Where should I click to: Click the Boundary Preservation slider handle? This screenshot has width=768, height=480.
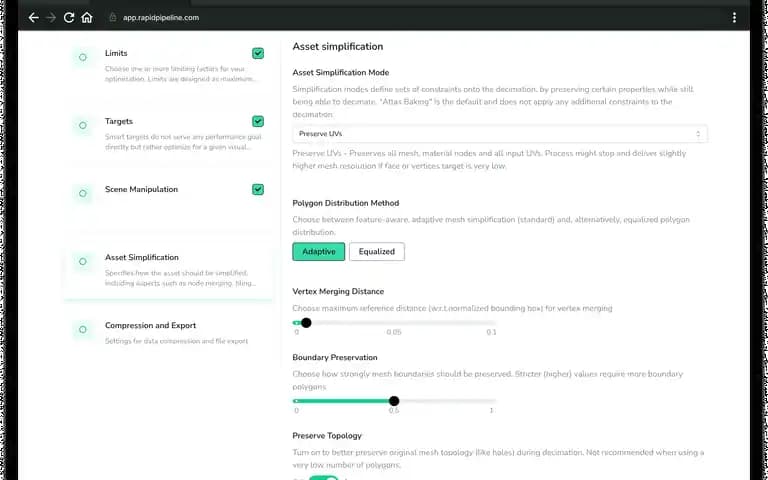394,401
